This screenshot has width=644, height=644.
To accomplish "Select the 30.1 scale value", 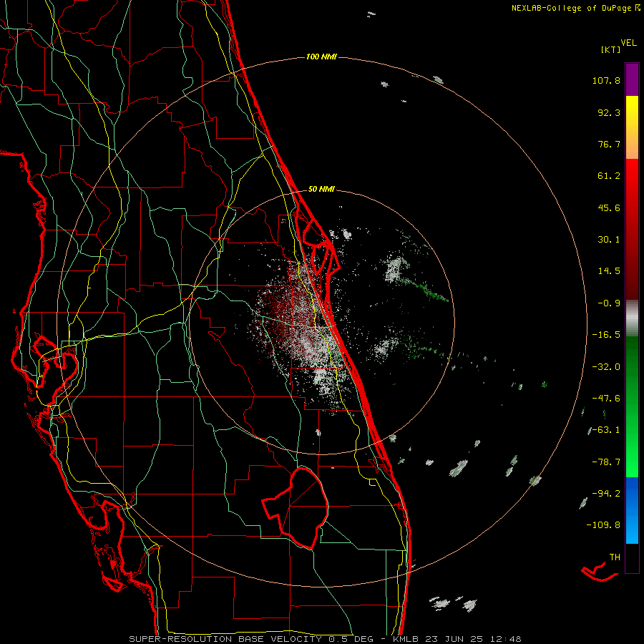I will tap(609, 240).
